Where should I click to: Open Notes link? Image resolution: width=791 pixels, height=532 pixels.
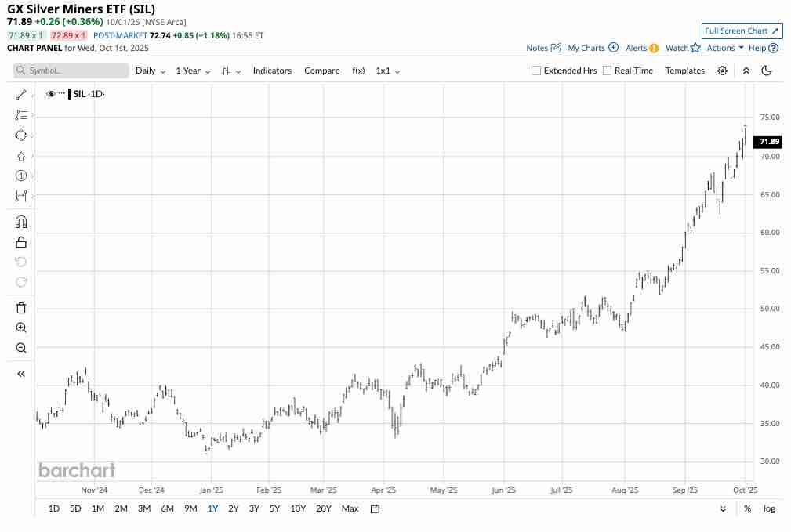(543, 48)
